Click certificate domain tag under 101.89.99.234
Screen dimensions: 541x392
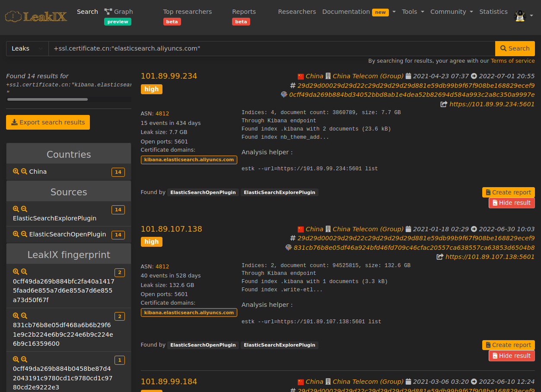189,159
